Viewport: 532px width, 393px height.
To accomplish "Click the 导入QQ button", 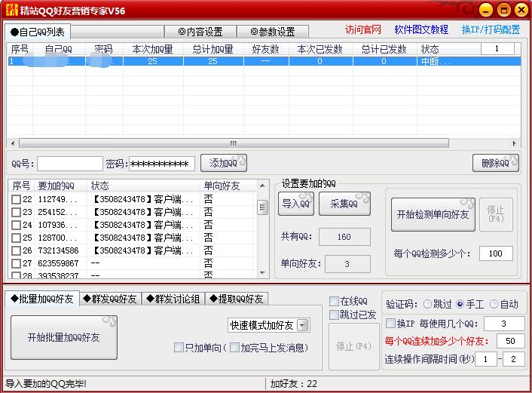I will 296,204.
